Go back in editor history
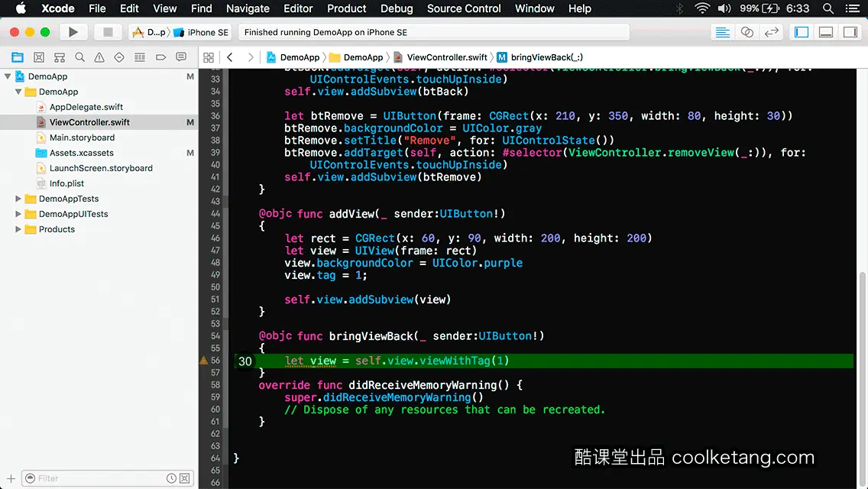868x489 pixels. [230, 57]
